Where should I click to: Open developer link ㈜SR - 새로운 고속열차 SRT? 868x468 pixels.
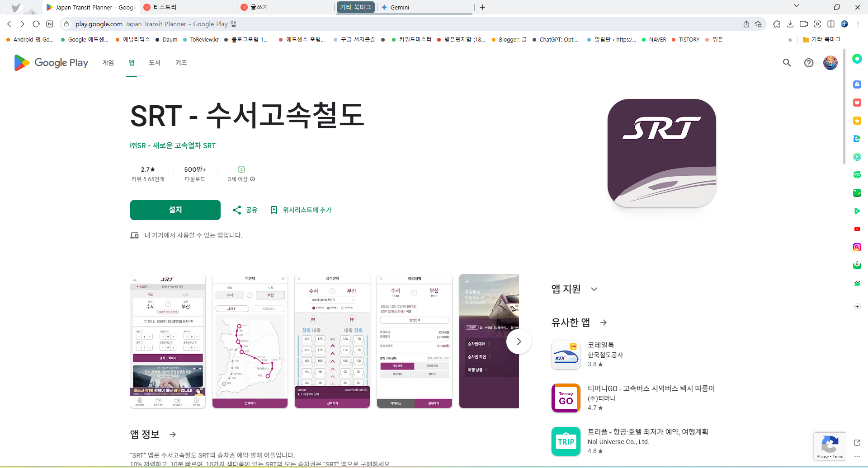(173, 145)
